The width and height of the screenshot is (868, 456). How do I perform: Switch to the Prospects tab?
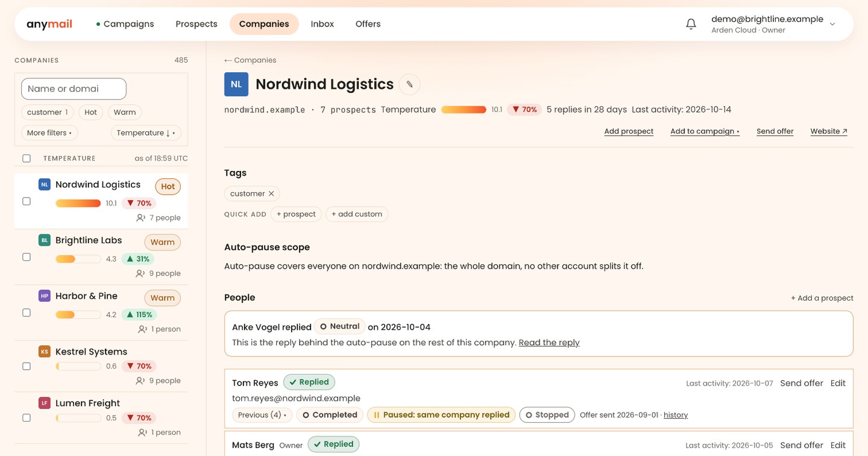click(x=197, y=24)
